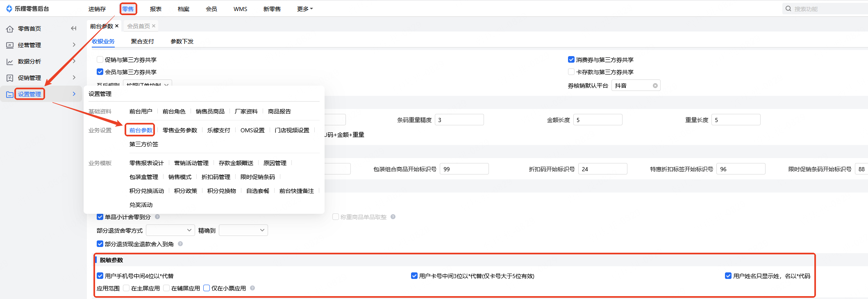Uncheck 消费券与第三方券共享

pyautogui.click(x=571, y=59)
